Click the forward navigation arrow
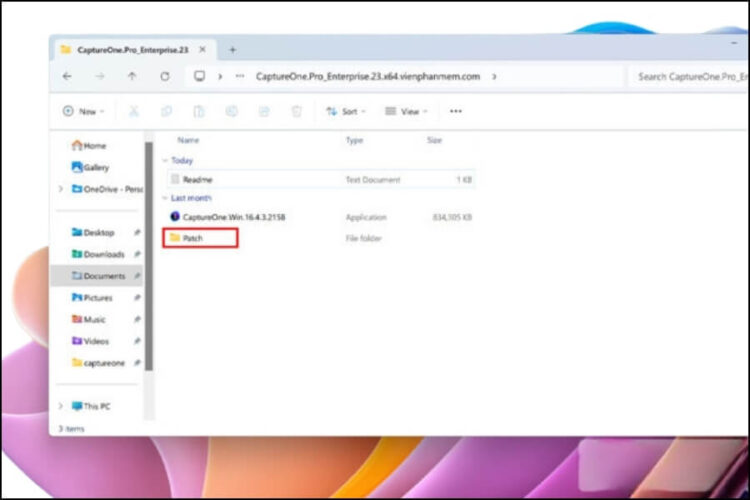750x500 pixels. pyautogui.click(x=99, y=76)
